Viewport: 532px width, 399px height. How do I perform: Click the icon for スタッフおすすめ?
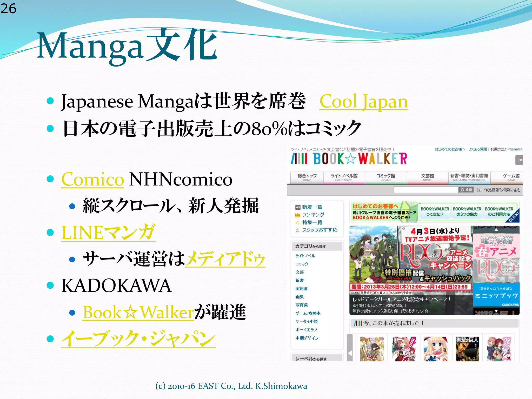point(298,230)
